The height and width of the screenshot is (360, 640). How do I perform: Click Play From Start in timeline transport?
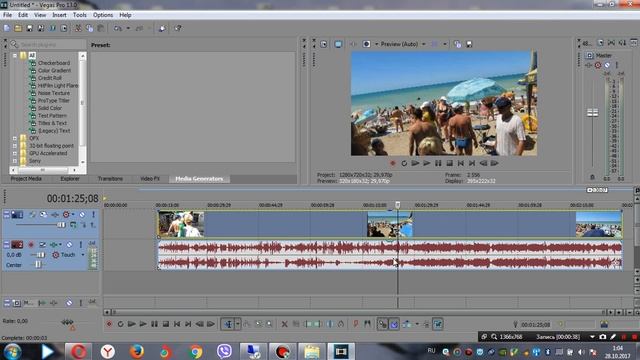(x=131, y=324)
